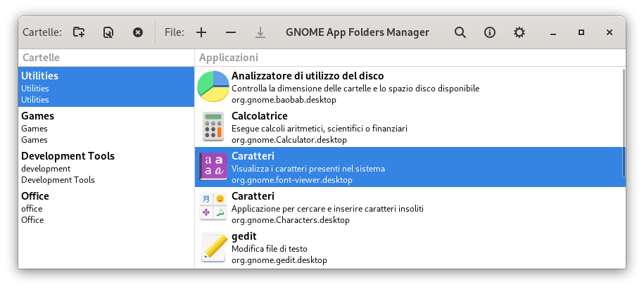The image size is (644, 289).
Task: Click the Cartelle column header
Action: coord(106,58)
